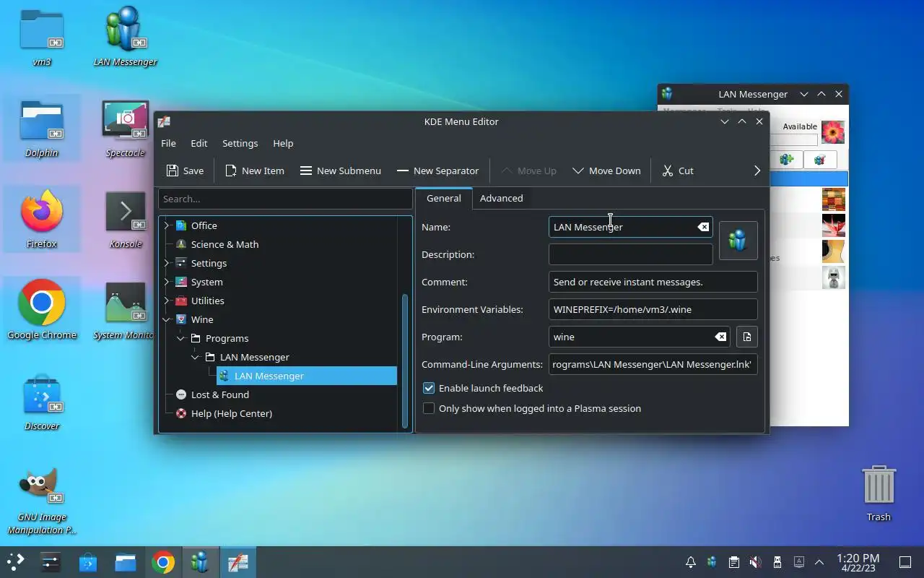Select the General tab
Viewport: 924px width, 578px height.
443,198
